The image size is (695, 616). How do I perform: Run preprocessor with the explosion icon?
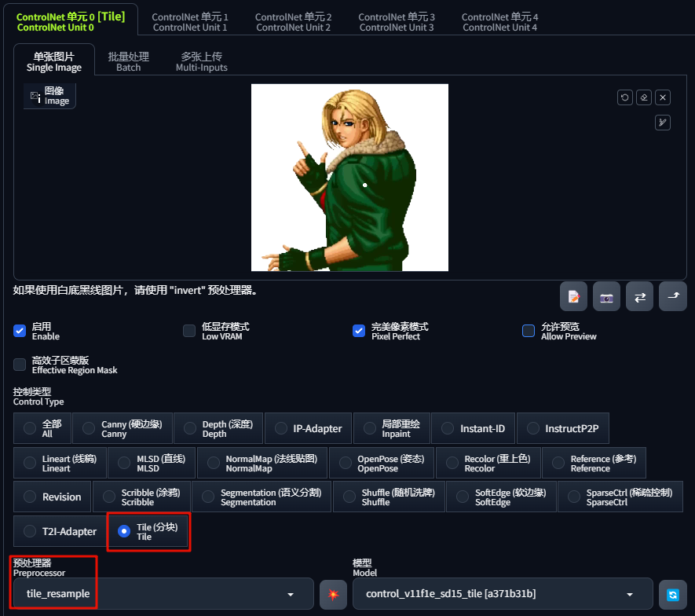333,594
